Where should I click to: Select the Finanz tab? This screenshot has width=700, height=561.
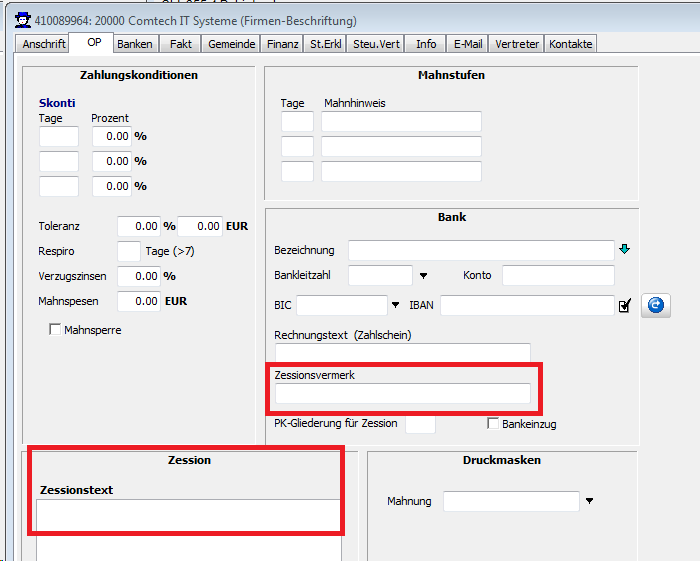pos(282,44)
